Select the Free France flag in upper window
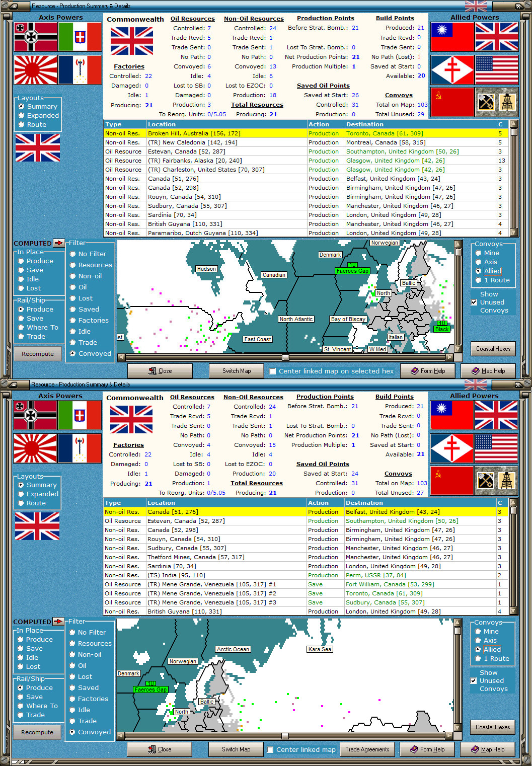Viewport: 532px width, 766px height. [x=452, y=69]
